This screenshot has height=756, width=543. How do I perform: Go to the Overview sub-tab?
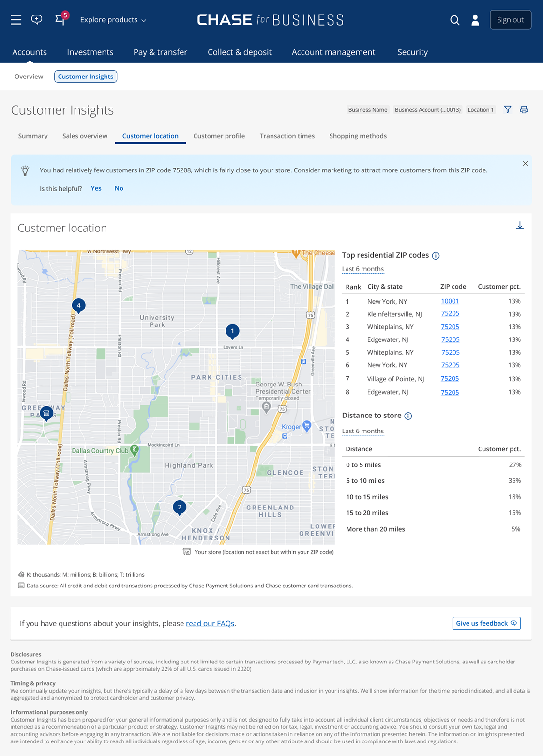(29, 77)
